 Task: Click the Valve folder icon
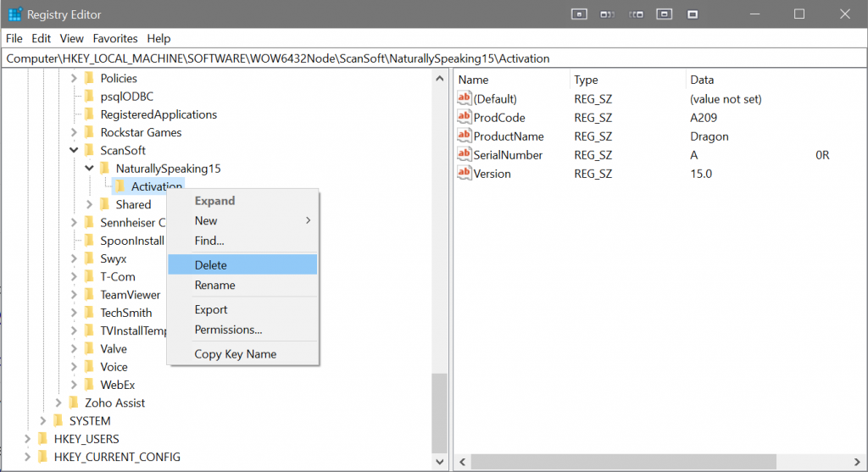tap(89, 348)
